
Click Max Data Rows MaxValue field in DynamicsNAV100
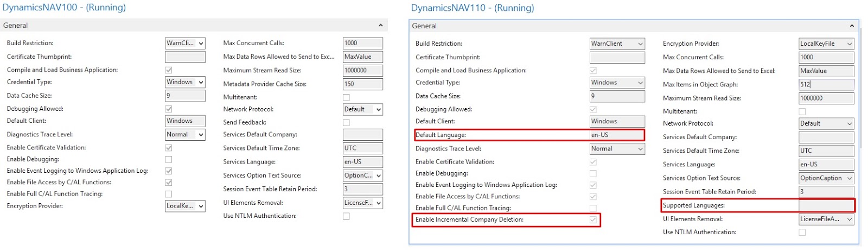(363, 57)
